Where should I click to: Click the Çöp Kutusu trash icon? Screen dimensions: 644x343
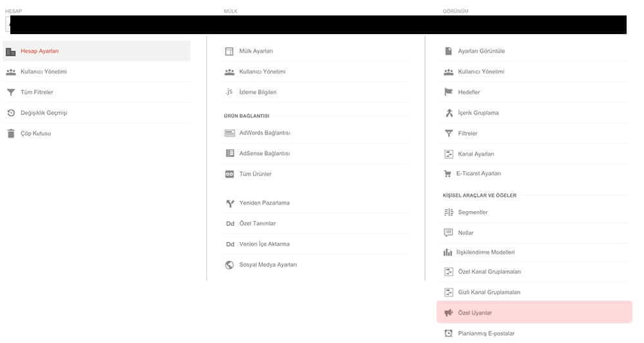(10, 134)
